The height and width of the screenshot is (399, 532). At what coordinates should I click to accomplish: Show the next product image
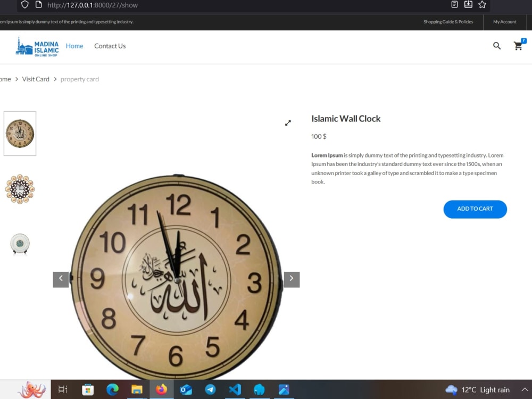click(x=292, y=279)
